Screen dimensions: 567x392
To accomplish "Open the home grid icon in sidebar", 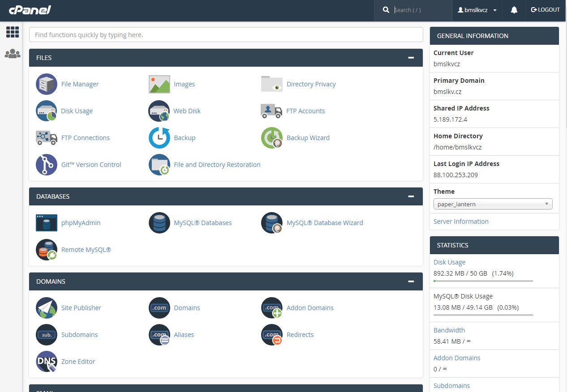I will 13,32.
